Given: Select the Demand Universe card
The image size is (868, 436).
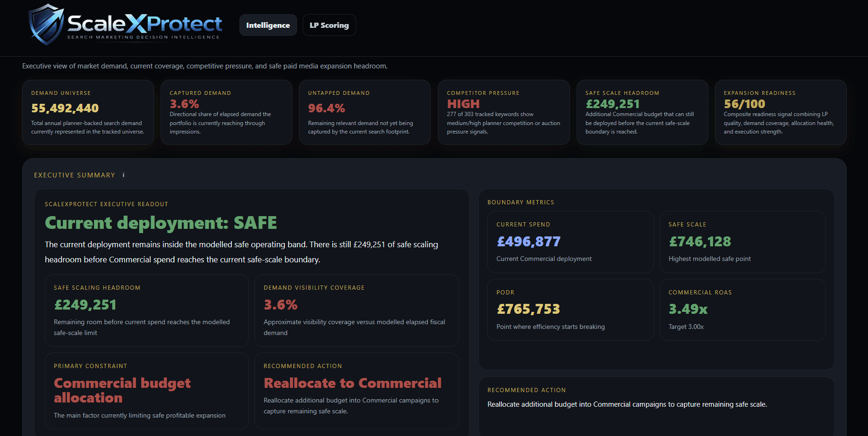Looking at the screenshot, I should (88, 112).
